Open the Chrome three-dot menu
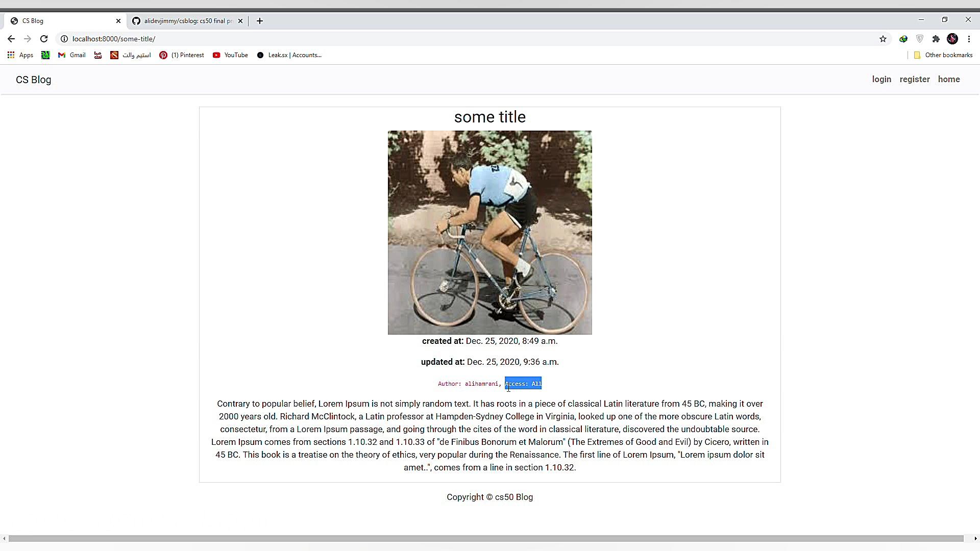 coord(969,39)
